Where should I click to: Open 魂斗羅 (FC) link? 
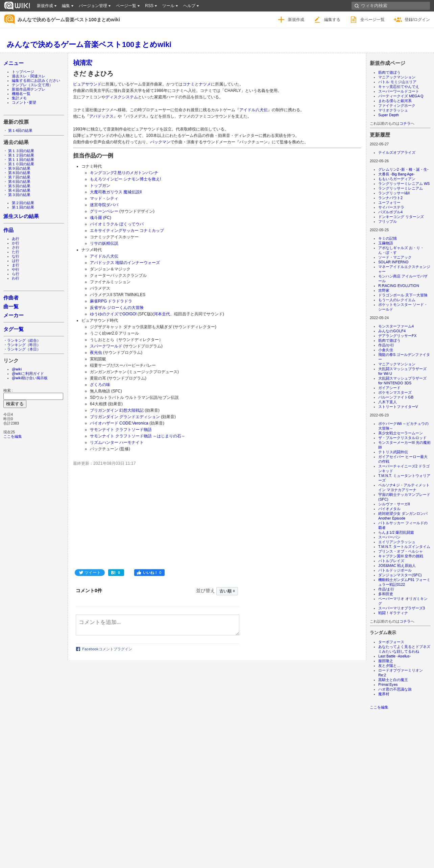click(x=100, y=218)
